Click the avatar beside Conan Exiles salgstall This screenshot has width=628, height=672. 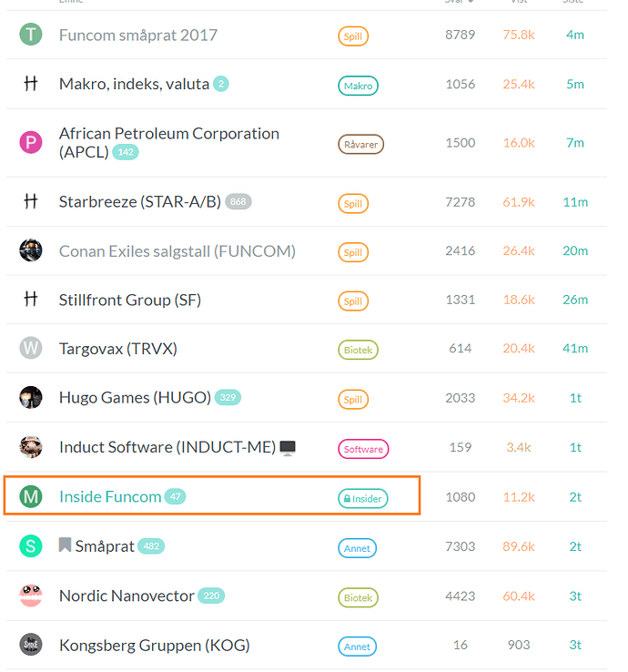pyautogui.click(x=31, y=250)
